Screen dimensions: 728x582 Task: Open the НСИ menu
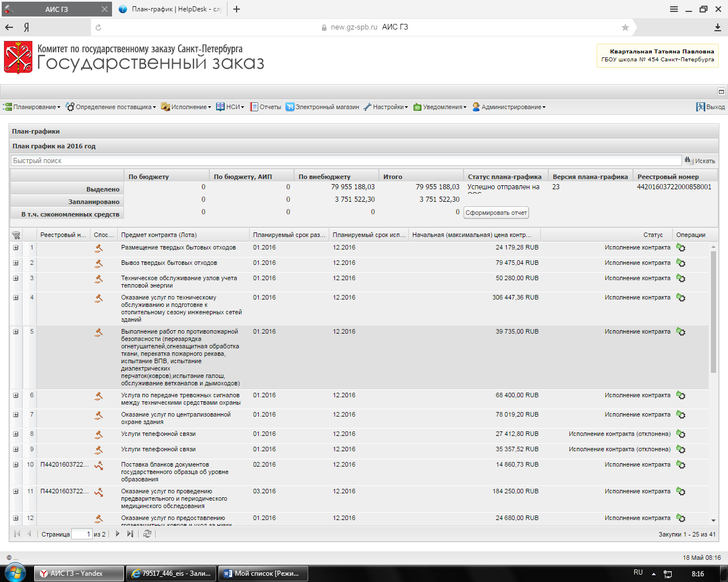230,107
